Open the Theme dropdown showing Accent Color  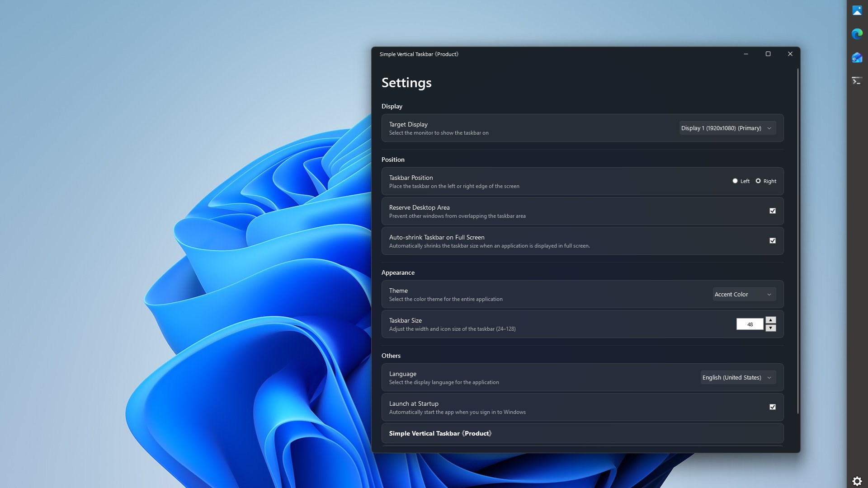coord(745,294)
